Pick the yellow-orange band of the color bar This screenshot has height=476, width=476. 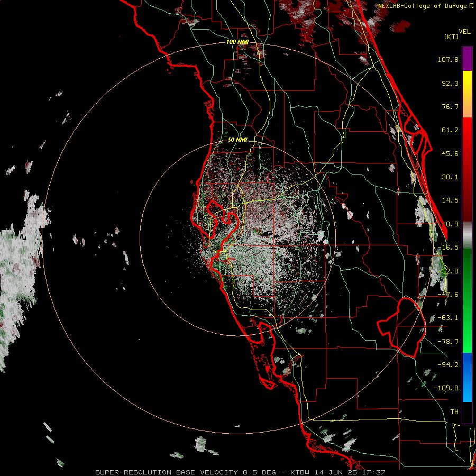click(467, 94)
